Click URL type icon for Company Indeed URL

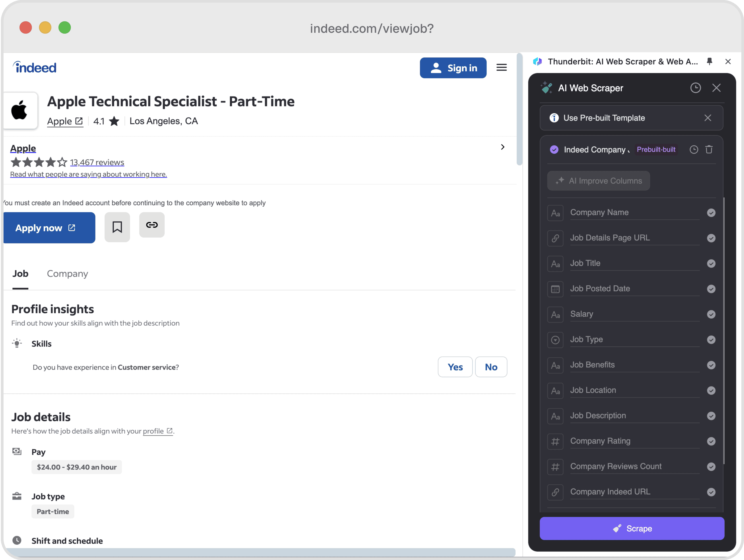tap(555, 492)
